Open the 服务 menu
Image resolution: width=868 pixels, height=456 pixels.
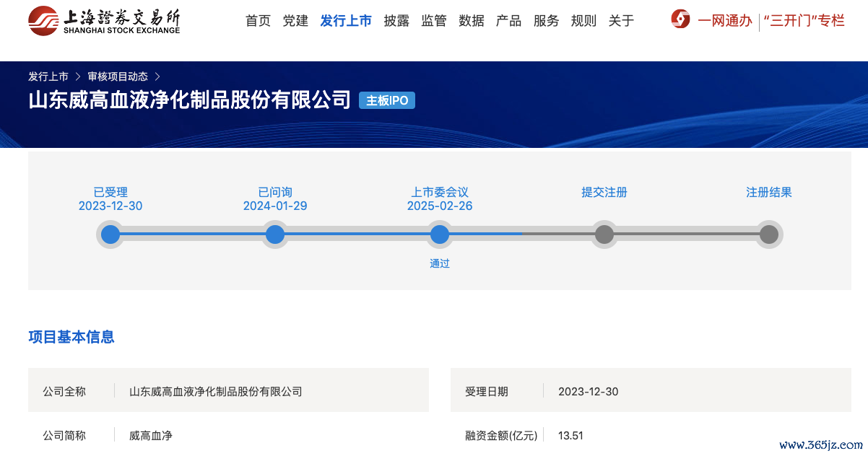point(546,21)
